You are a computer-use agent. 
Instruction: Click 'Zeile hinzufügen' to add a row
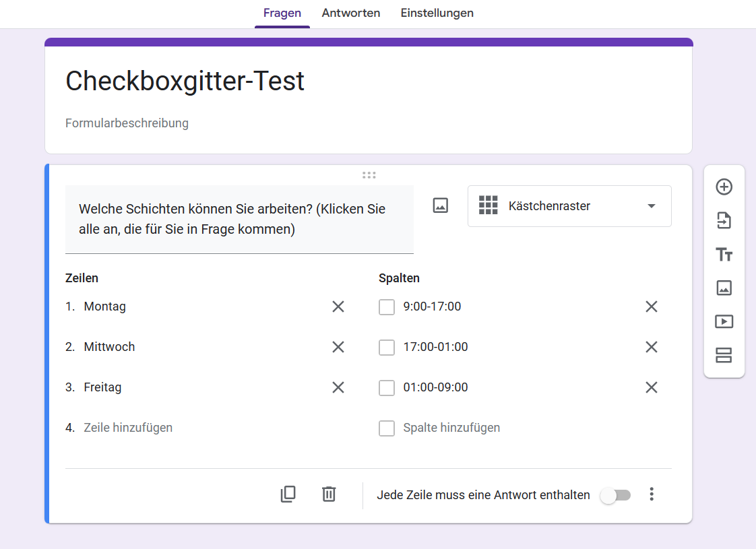128,428
